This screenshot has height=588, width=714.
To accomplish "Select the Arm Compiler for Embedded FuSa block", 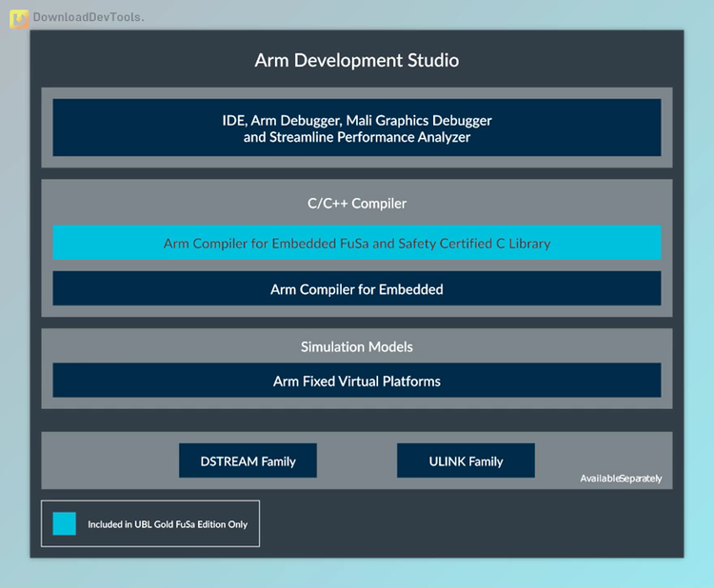I will click(x=357, y=243).
